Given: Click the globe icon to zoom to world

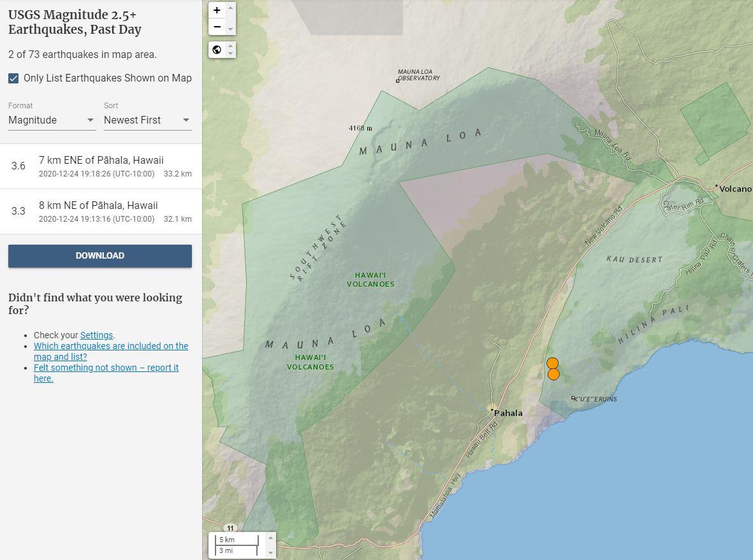Looking at the screenshot, I should click(217, 50).
